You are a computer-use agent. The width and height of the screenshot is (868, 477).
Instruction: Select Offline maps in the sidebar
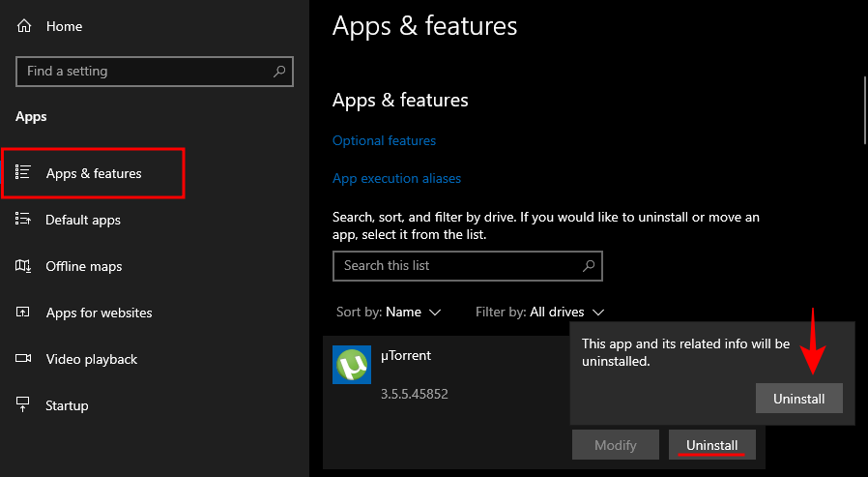pyautogui.click(x=84, y=266)
